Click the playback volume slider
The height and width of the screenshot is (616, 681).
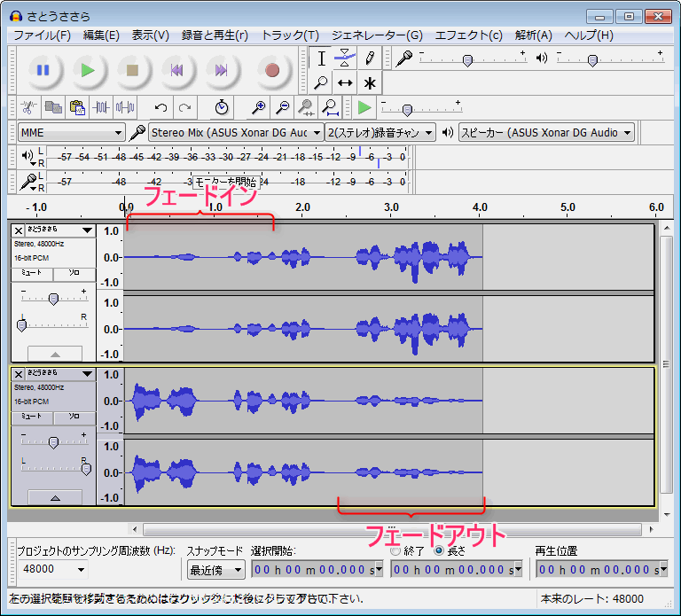(611, 59)
